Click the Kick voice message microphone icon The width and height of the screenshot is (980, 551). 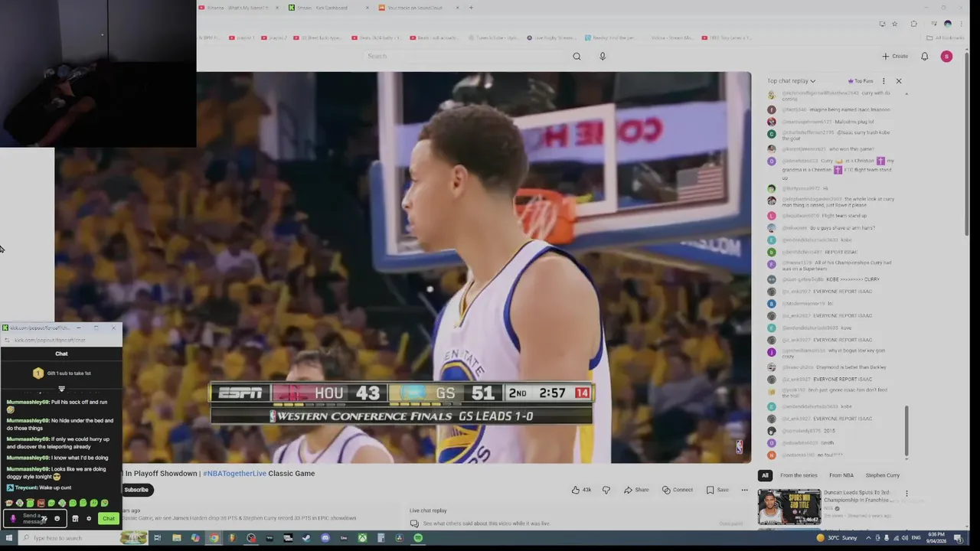click(12, 519)
